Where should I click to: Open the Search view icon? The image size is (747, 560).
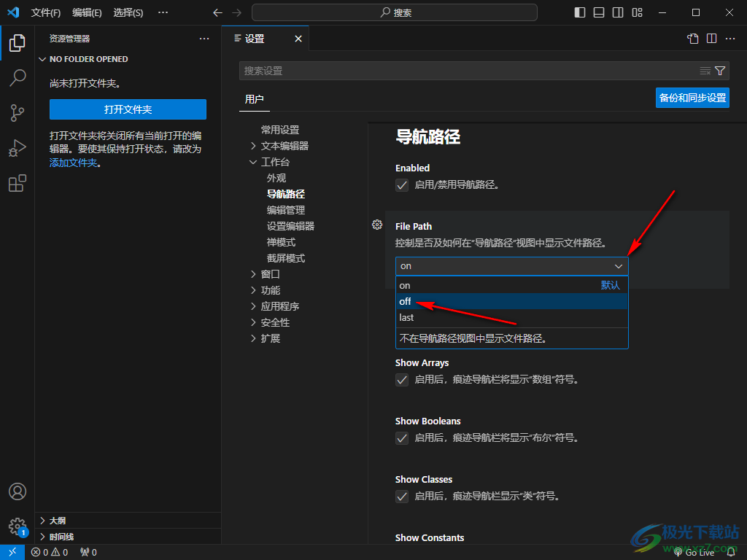[x=18, y=77]
